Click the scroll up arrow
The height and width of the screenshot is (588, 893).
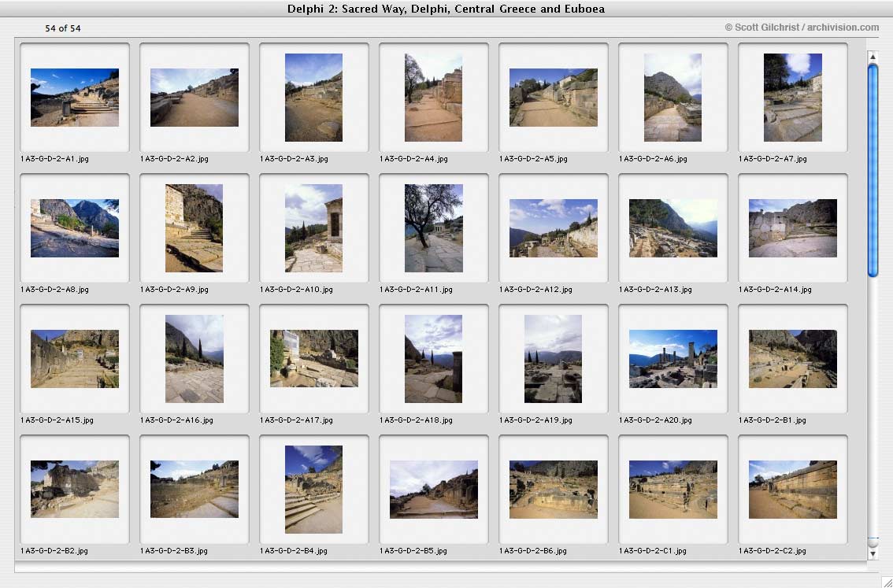(873, 57)
